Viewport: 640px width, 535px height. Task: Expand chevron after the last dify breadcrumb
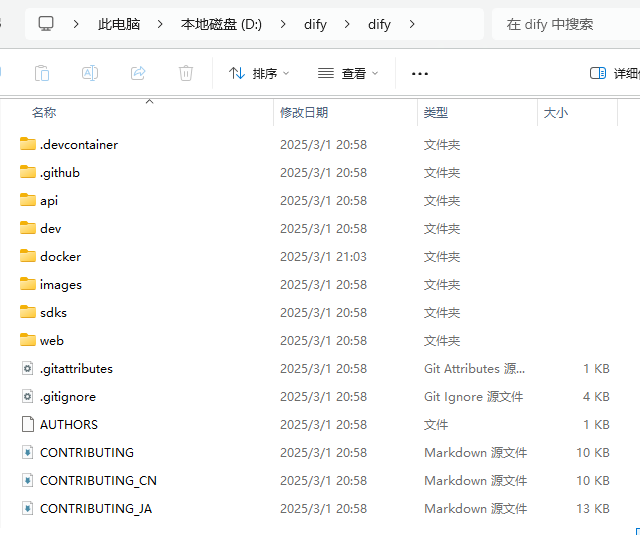[412, 24]
